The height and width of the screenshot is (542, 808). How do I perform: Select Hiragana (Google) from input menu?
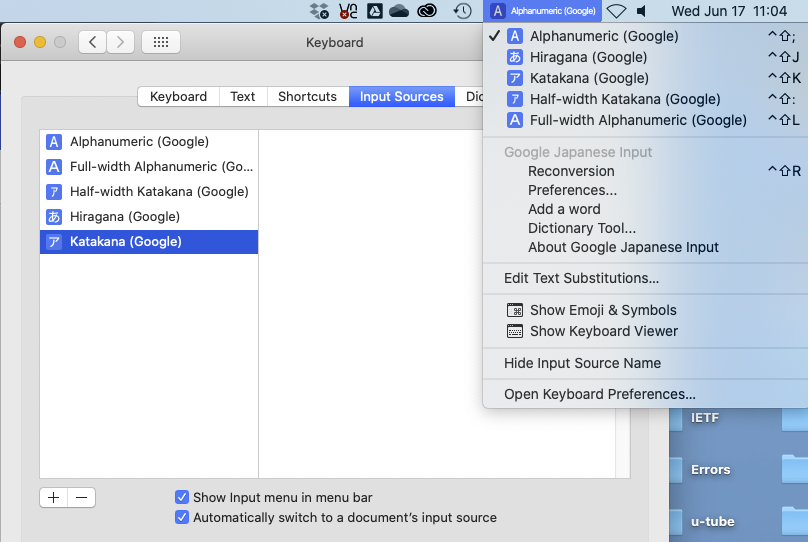588,57
